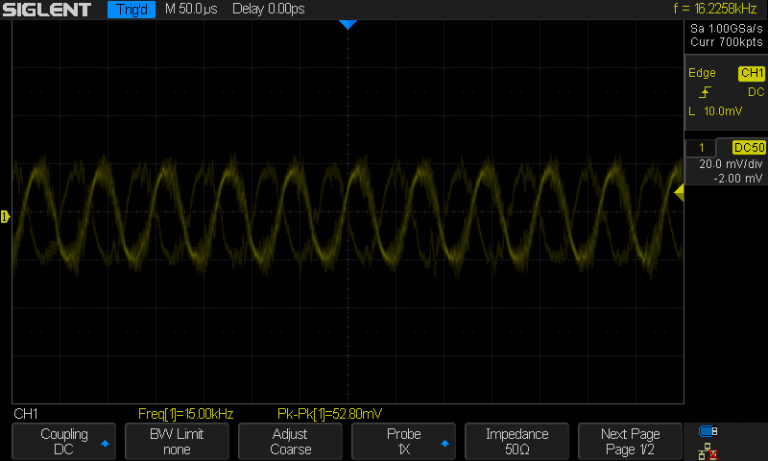
Task: Click the DC50 coupling badge
Action: coord(748,147)
